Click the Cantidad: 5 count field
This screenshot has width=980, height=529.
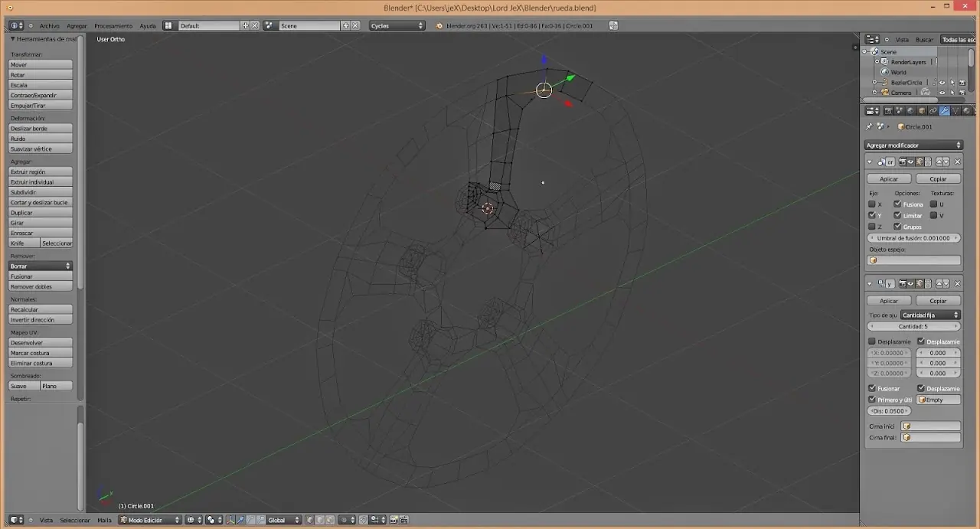pyautogui.click(x=913, y=326)
